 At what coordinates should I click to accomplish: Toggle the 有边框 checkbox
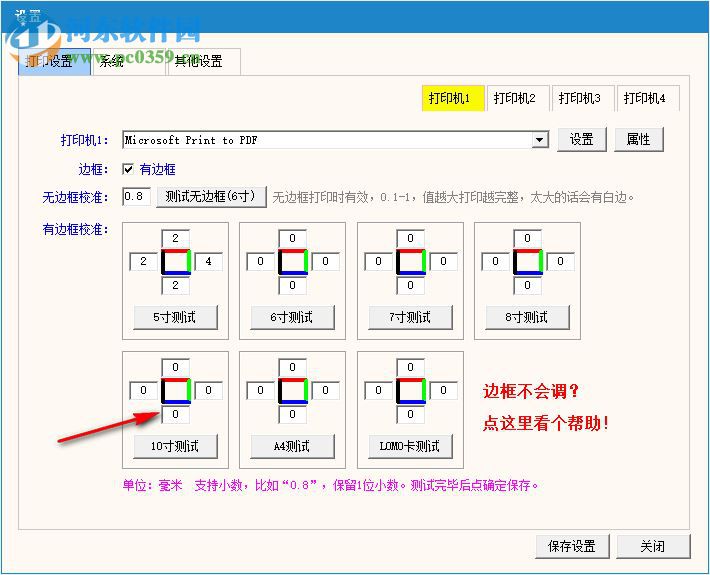(128, 169)
